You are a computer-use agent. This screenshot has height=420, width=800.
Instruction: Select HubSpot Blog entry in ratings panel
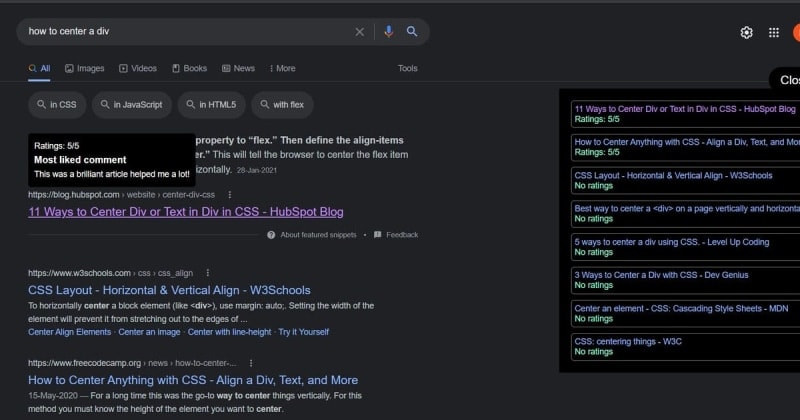[x=685, y=114]
